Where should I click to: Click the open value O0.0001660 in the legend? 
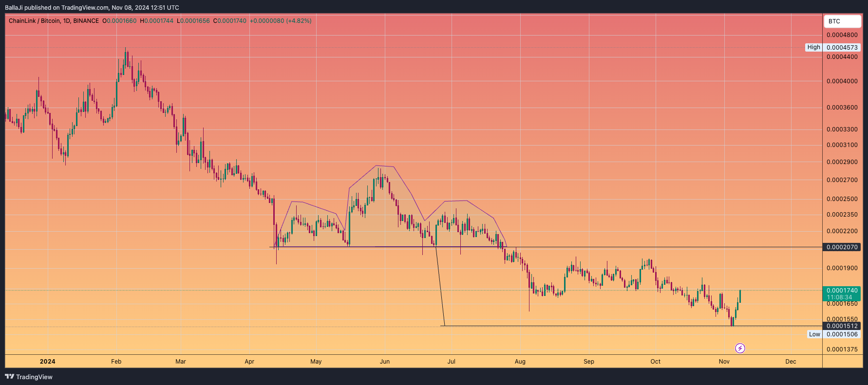click(119, 21)
